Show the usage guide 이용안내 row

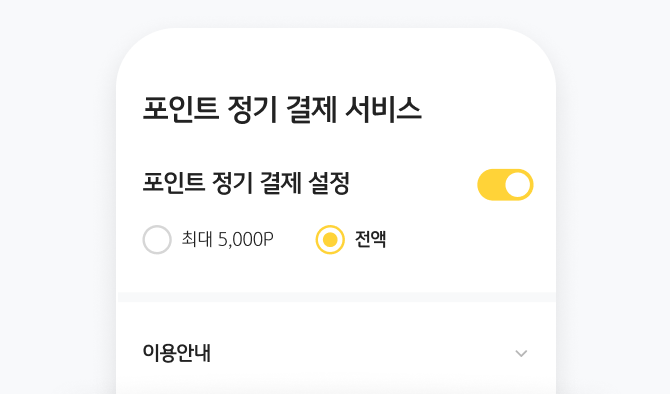pyautogui.click(x=336, y=353)
